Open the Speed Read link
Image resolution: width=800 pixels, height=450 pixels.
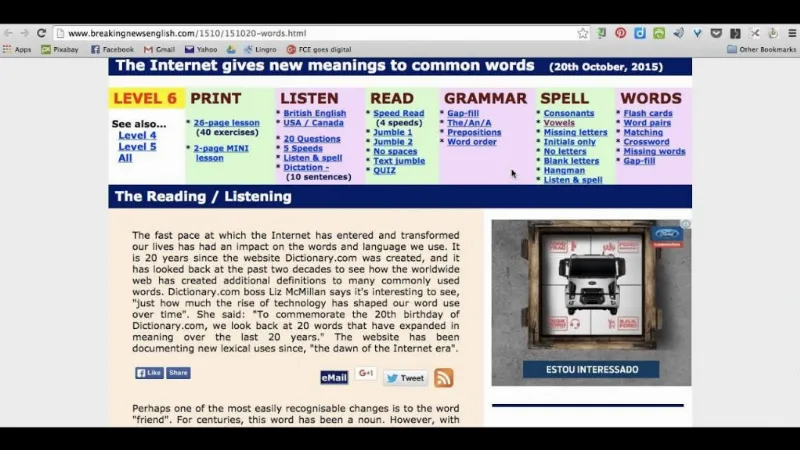coord(398,113)
